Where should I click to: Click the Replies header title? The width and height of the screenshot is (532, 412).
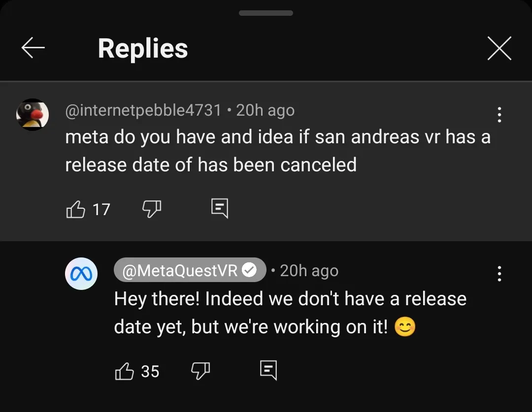click(x=143, y=49)
